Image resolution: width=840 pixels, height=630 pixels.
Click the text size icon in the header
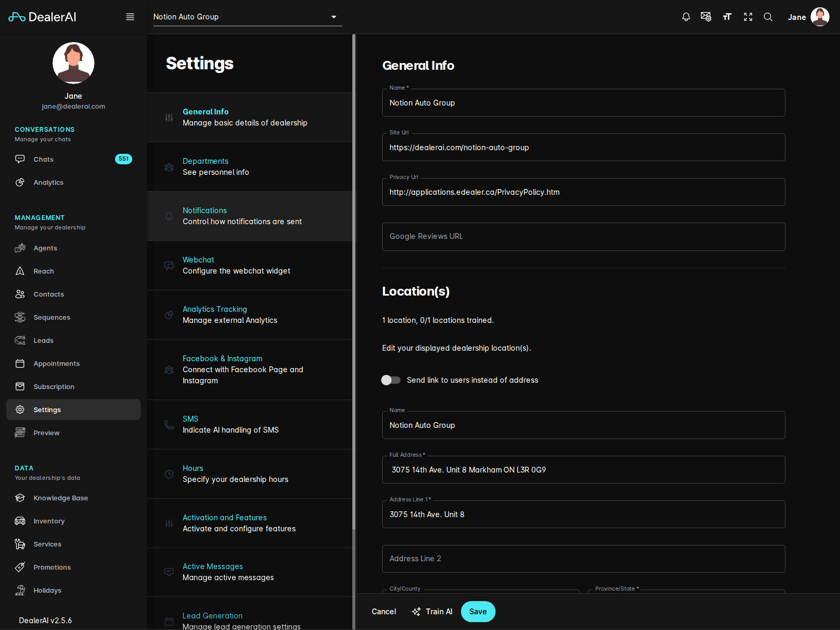click(x=727, y=16)
